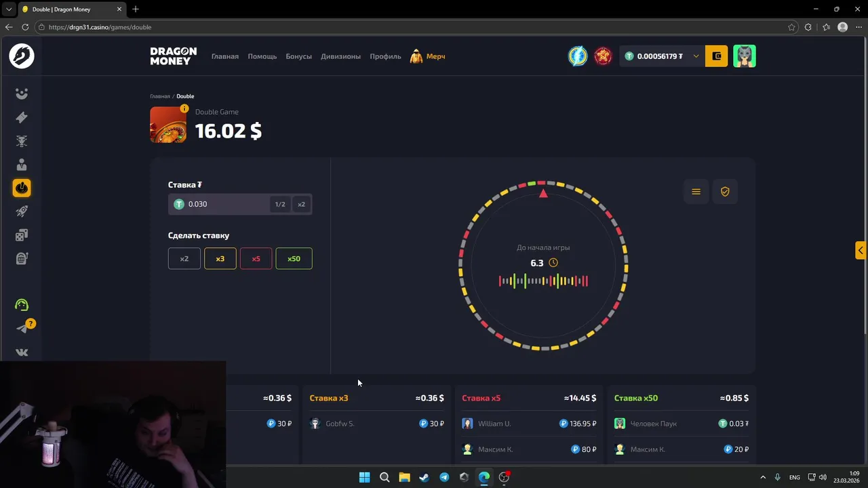Open Windows taskbar search
Image resolution: width=868 pixels, height=488 pixels.
tap(384, 477)
